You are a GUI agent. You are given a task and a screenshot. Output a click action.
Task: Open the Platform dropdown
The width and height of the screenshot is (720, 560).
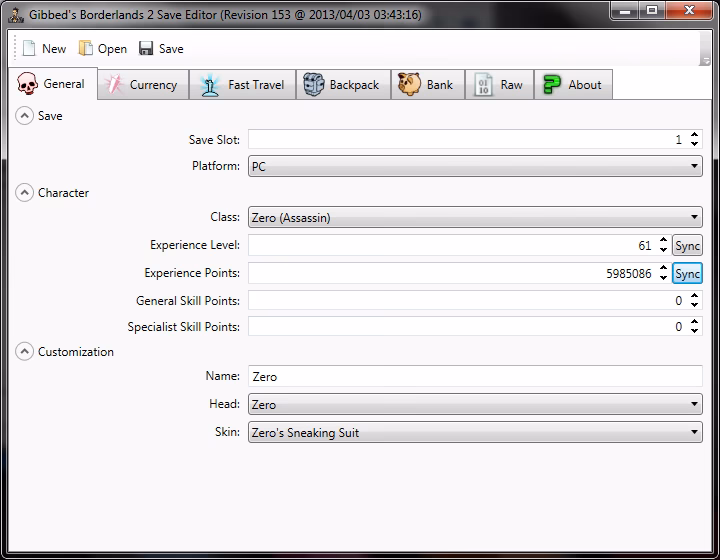click(475, 166)
